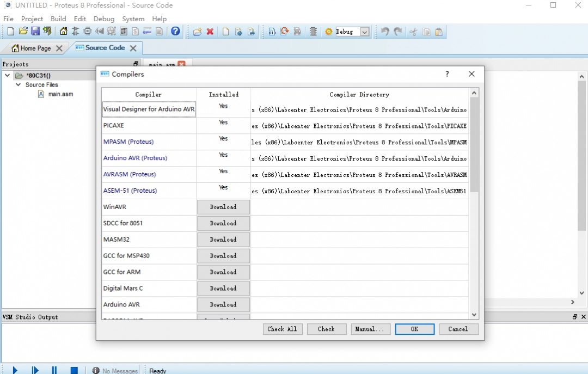Open the Schematic Capture toolbar icon
The image size is (588, 374).
[76, 32]
